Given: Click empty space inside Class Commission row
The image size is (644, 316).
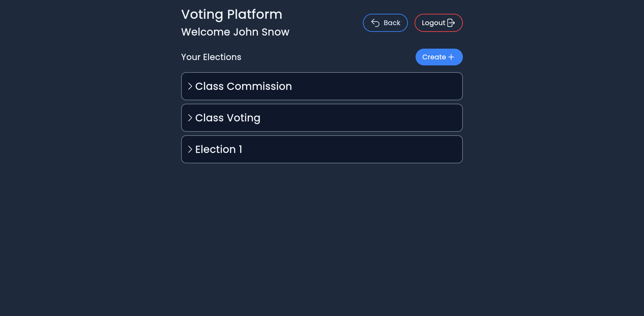Looking at the screenshot, I should 376,86.
